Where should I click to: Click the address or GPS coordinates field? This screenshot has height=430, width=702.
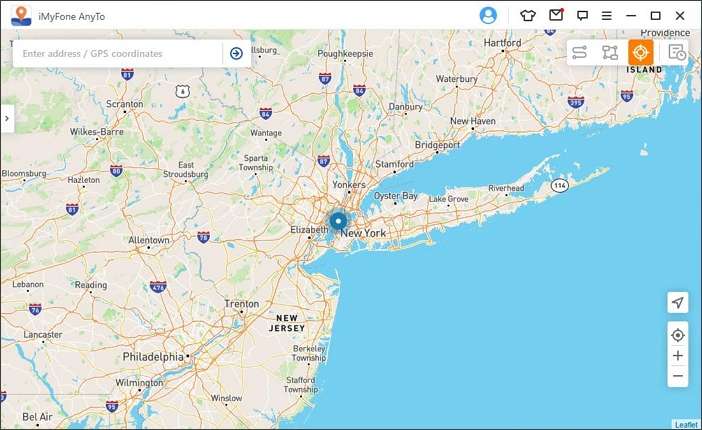click(x=118, y=54)
